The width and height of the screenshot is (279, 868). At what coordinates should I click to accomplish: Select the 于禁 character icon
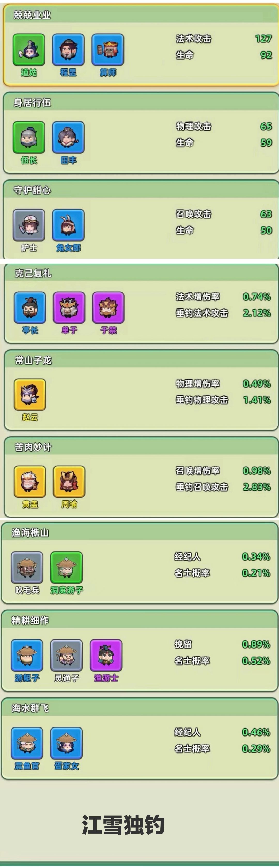point(108,308)
